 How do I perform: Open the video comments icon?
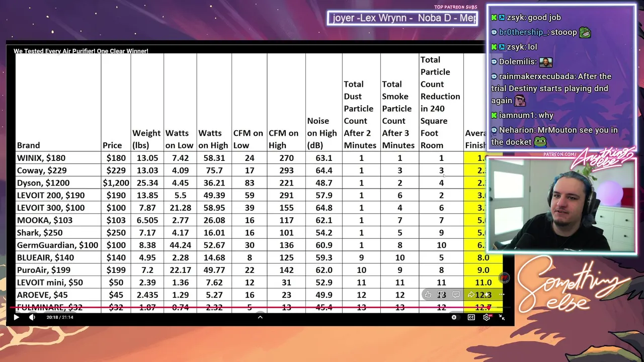click(456, 295)
